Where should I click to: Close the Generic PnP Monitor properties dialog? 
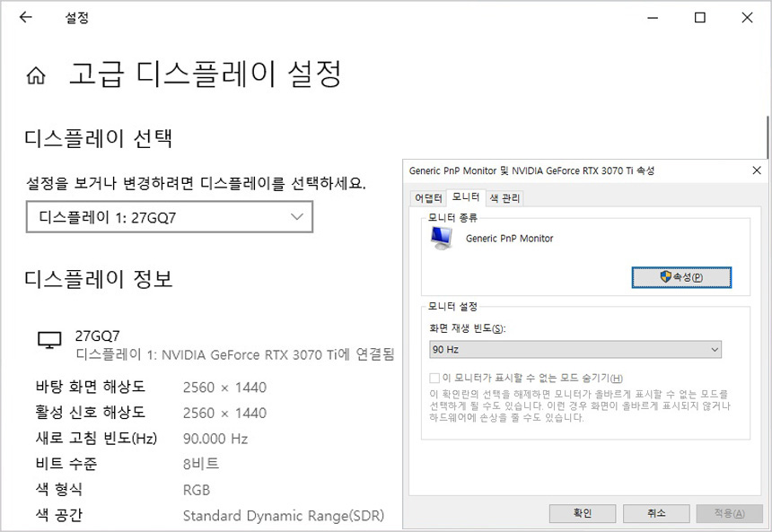[757, 170]
